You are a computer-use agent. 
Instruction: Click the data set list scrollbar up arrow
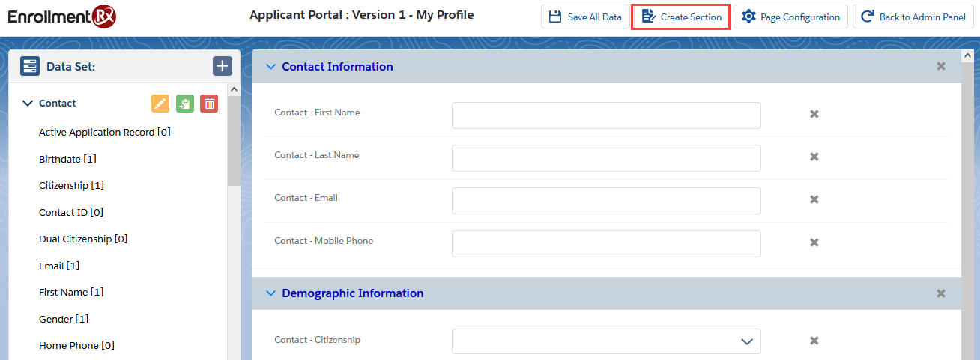pyautogui.click(x=234, y=90)
